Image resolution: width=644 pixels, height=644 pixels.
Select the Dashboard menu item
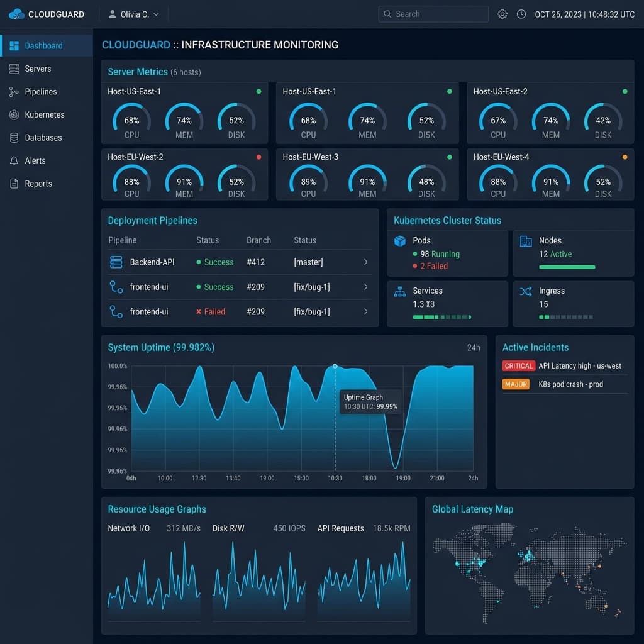point(47,45)
